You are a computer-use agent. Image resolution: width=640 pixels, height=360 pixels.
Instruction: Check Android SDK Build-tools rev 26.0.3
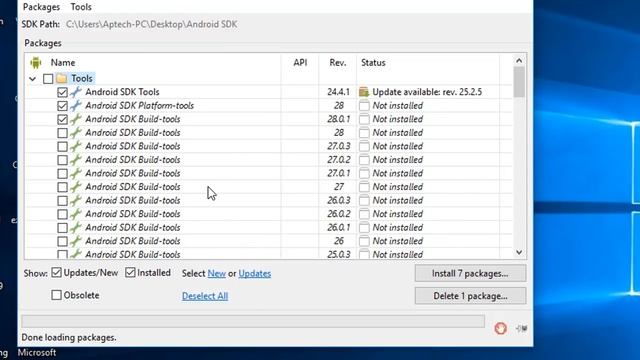tap(62, 201)
